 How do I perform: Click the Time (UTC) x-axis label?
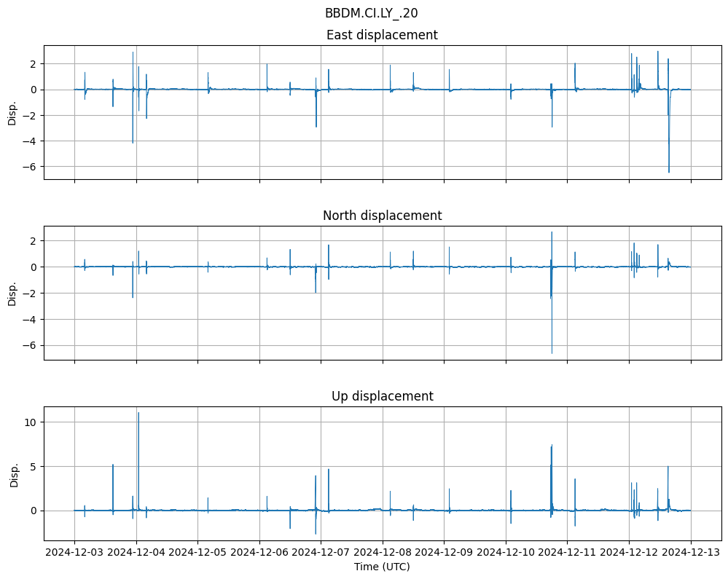[x=382, y=566]
